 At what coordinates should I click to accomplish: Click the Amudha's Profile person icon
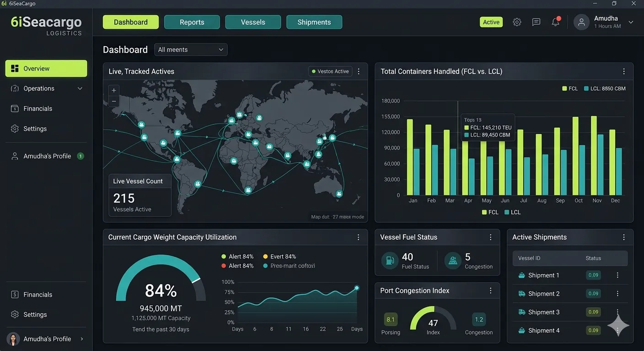pos(15,156)
